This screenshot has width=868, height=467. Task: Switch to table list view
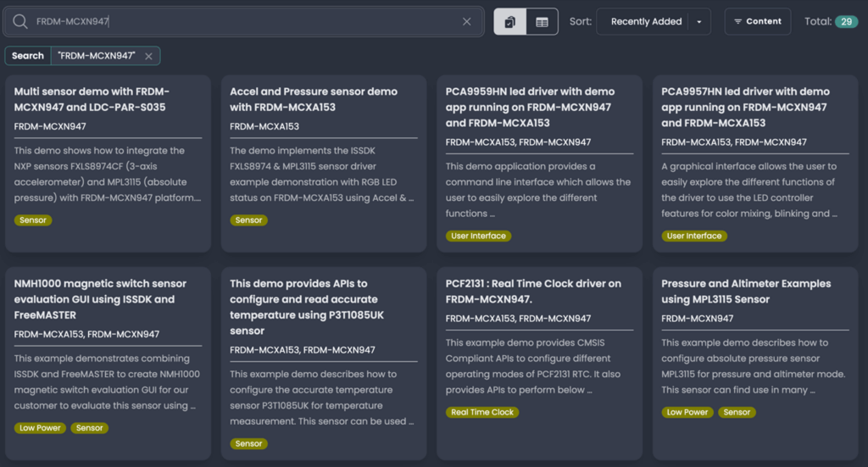pyautogui.click(x=542, y=22)
